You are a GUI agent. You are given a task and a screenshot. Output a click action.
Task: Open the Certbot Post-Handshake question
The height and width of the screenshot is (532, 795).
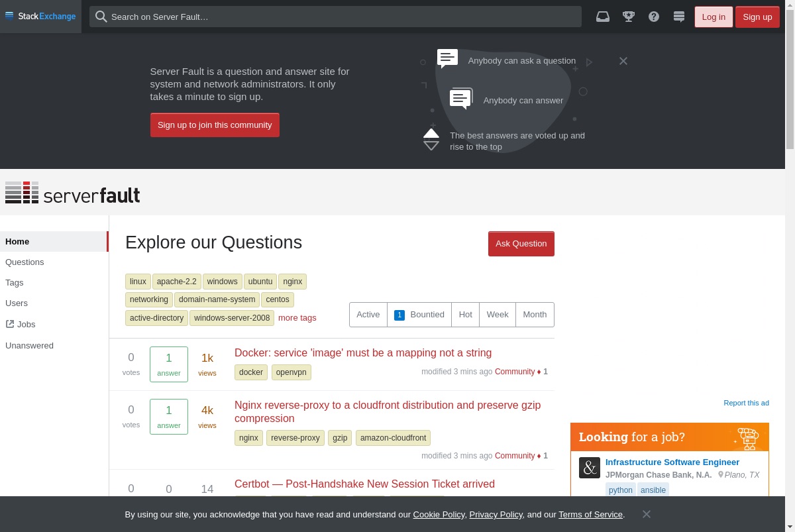pyautogui.click(x=364, y=484)
